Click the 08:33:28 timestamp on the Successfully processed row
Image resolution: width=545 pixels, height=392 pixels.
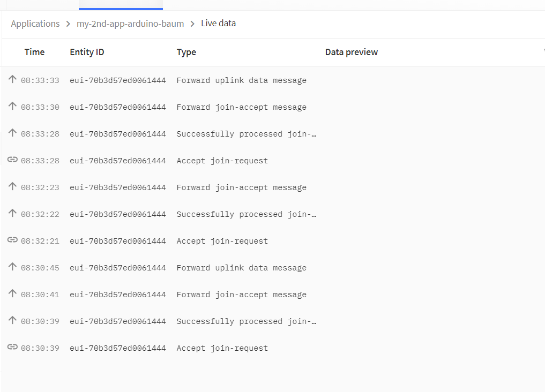click(40, 134)
